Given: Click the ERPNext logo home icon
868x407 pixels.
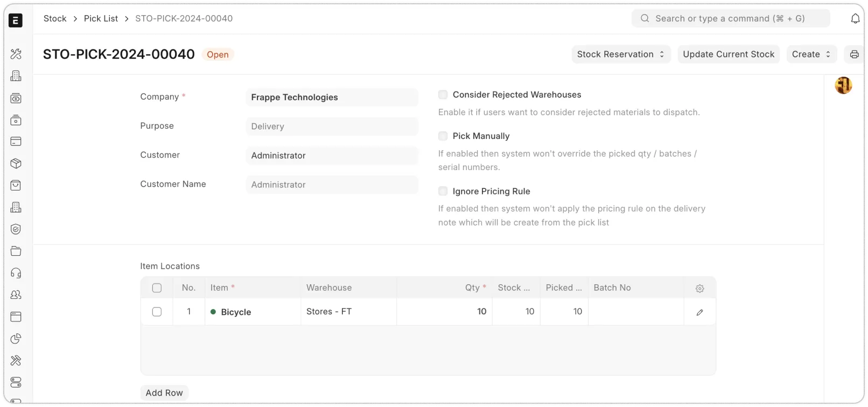Looking at the screenshot, I should click(16, 20).
